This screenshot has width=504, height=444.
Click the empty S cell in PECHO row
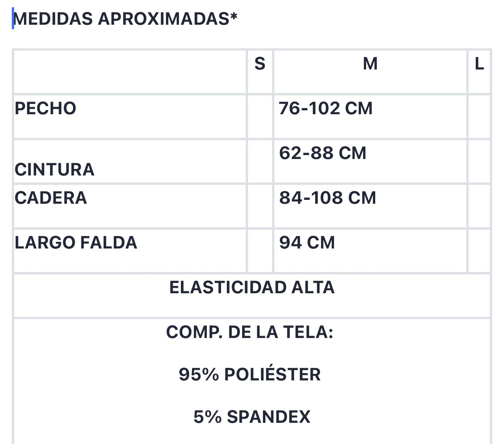[x=260, y=117]
